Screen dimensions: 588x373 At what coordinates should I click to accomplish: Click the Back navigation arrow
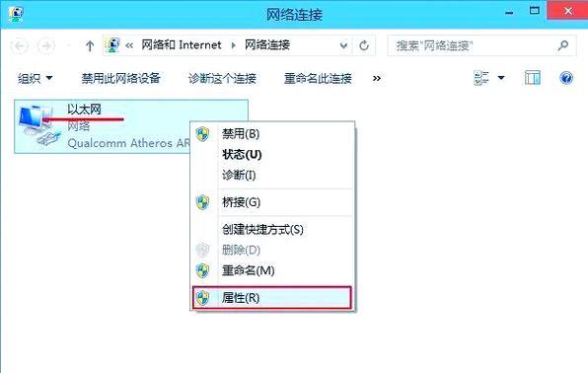(x=19, y=45)
